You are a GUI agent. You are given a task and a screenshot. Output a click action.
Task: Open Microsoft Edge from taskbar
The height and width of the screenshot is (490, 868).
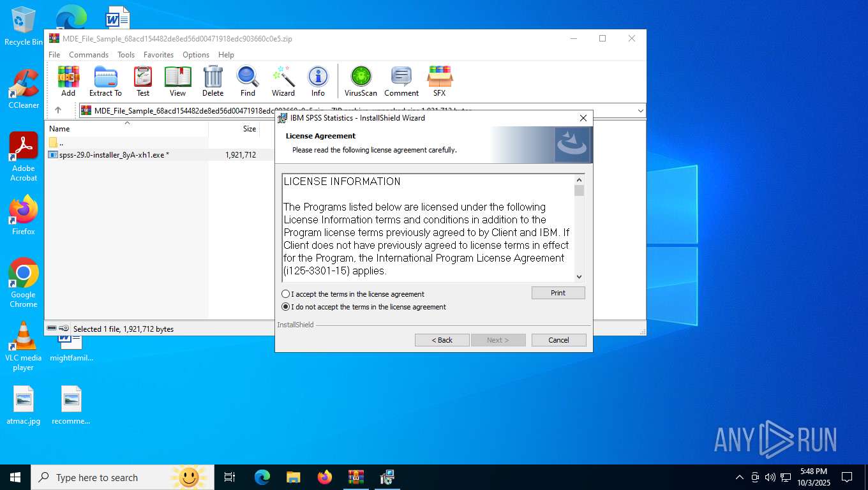point(262,477)
